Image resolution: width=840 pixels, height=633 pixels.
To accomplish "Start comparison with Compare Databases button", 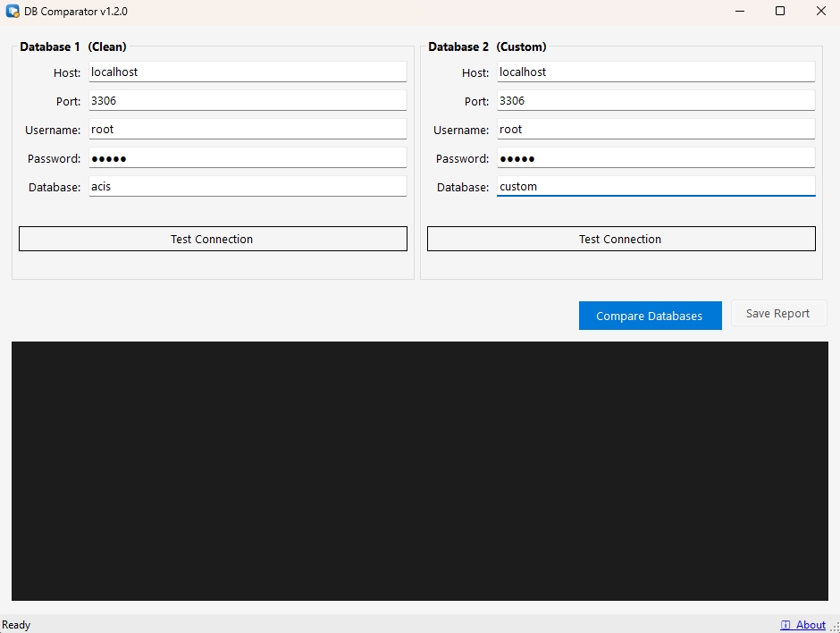I will point(650,316).
